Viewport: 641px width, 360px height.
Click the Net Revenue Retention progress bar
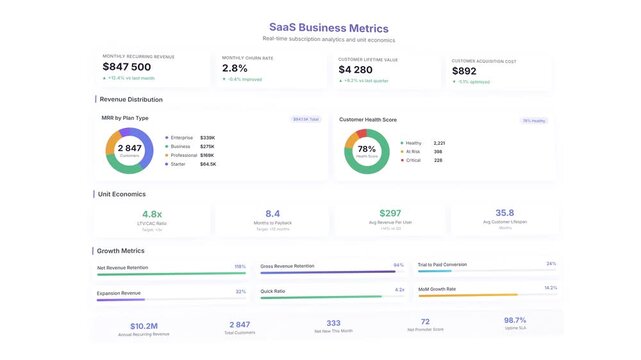point(171,274)
